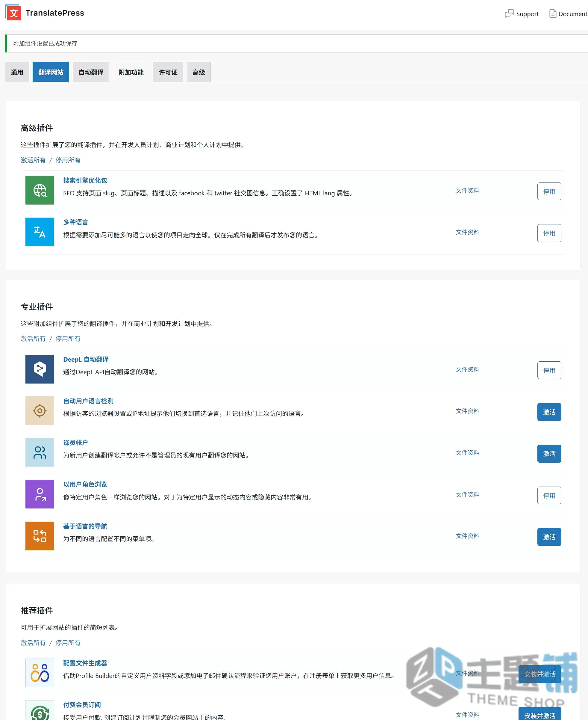Open 文件资料 for 译员帐户

point(467,453)
